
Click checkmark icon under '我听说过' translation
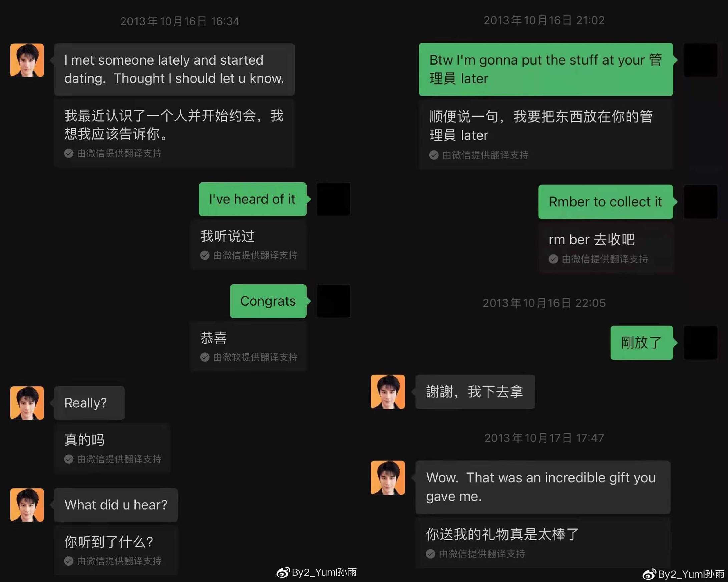205,255
